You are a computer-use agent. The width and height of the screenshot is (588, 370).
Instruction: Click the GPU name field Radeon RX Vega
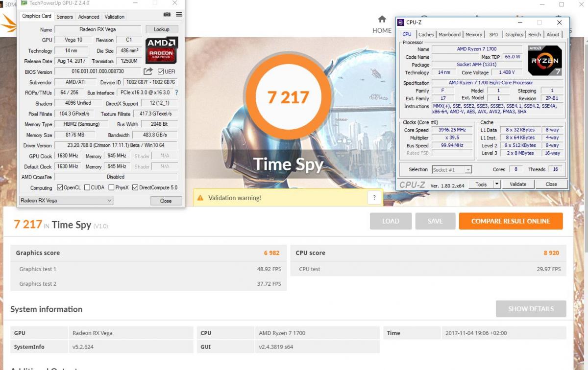98,29
